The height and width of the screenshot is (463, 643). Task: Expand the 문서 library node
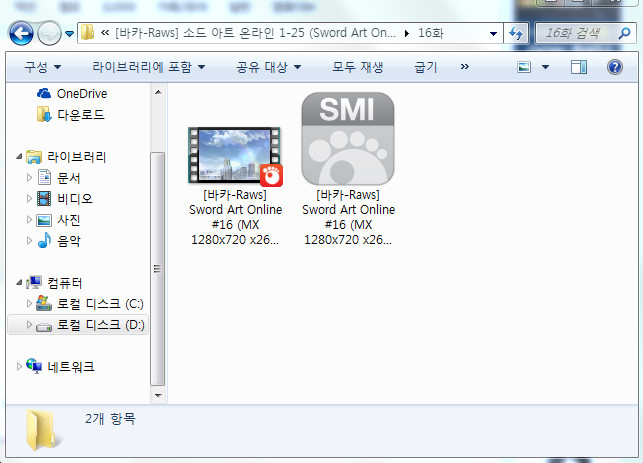[x=29, y=177]
